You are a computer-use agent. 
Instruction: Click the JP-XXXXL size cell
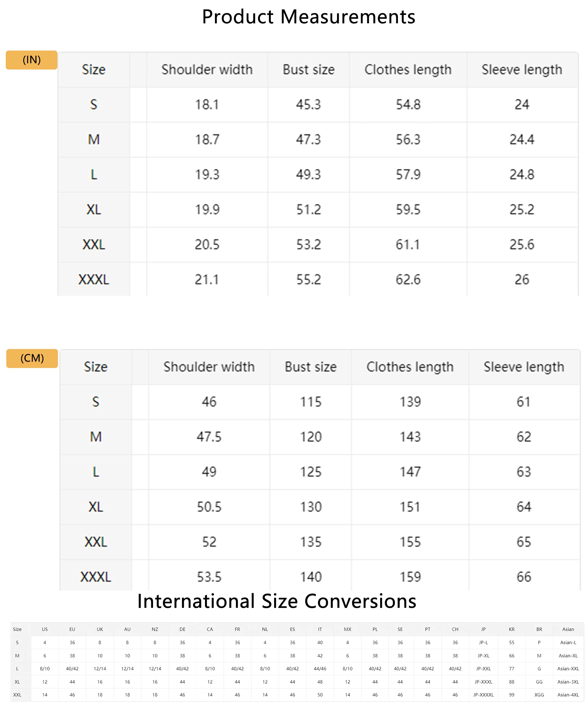coord(483,695)
